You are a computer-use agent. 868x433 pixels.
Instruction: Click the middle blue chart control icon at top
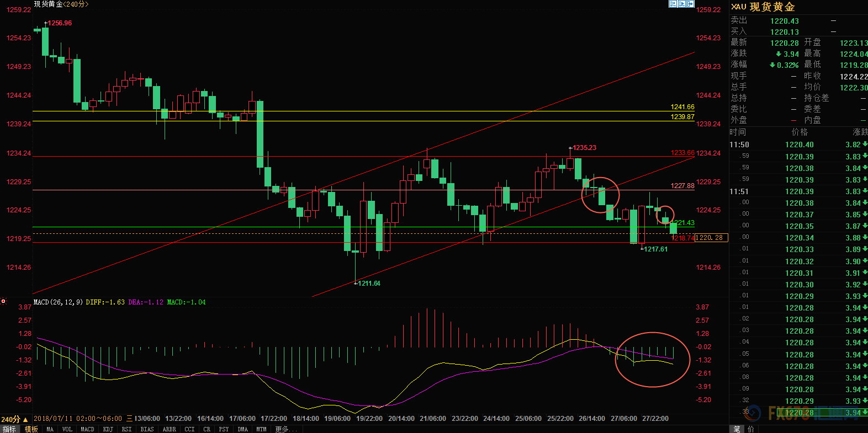pos(681,4)
